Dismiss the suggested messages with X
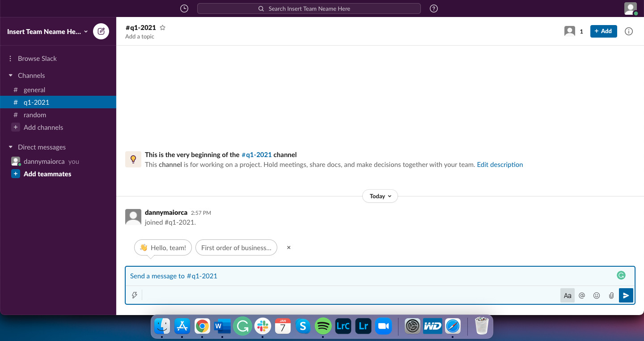Screen dimensions: 644x341 coord(289,247)
